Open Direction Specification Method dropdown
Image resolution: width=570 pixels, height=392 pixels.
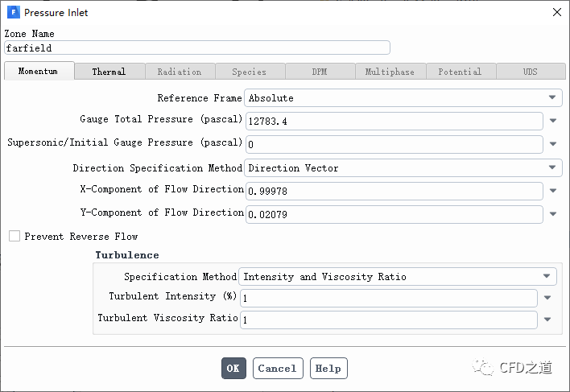click(403, 168)
